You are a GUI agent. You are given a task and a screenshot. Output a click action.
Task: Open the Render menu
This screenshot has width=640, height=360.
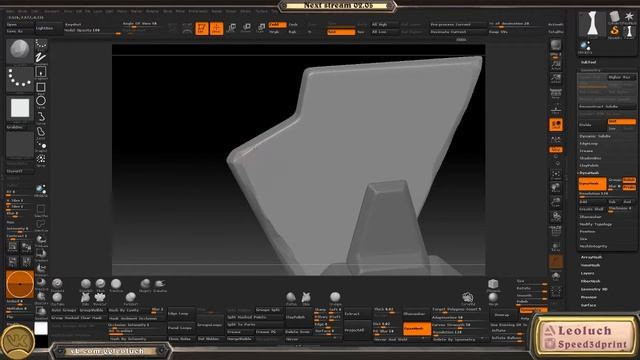point(216,11)
